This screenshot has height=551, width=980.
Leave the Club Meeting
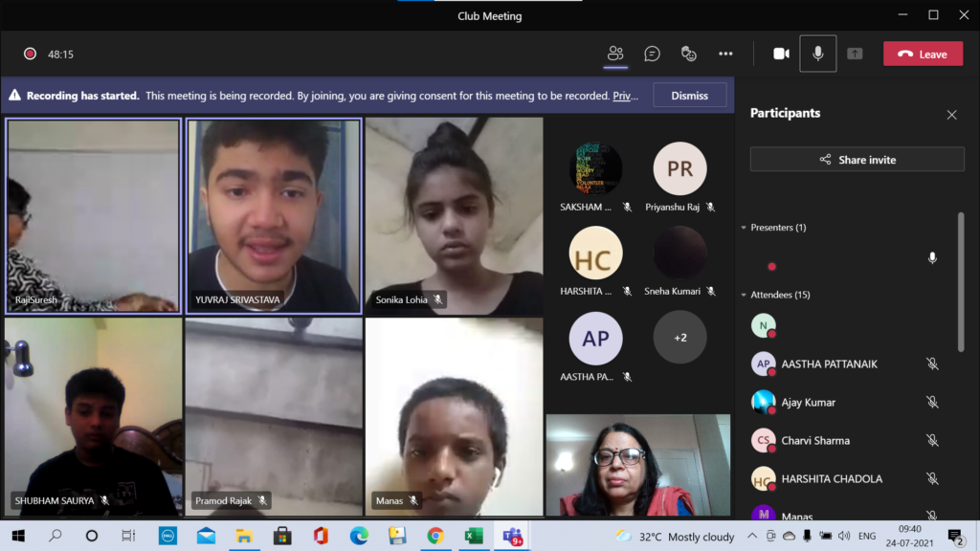(x=923, y=54)
